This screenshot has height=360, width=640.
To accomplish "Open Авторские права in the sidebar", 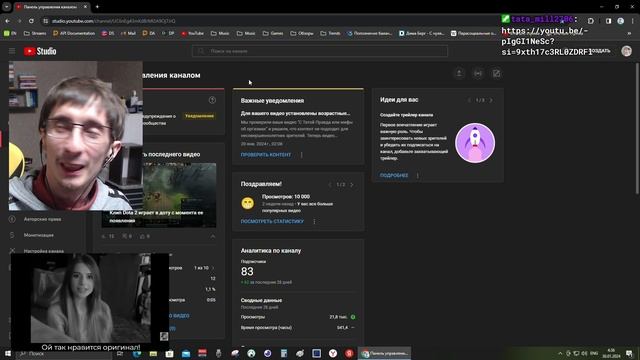I will (42, 219).
